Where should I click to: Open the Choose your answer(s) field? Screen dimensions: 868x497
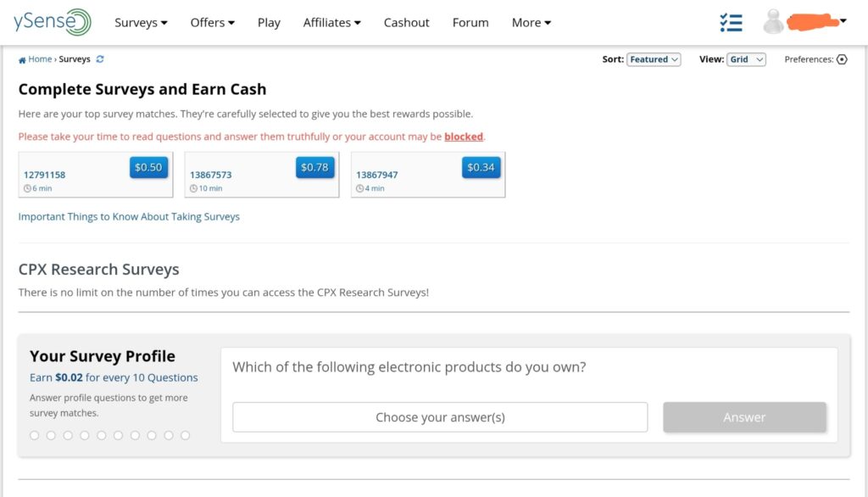[440, 417]
